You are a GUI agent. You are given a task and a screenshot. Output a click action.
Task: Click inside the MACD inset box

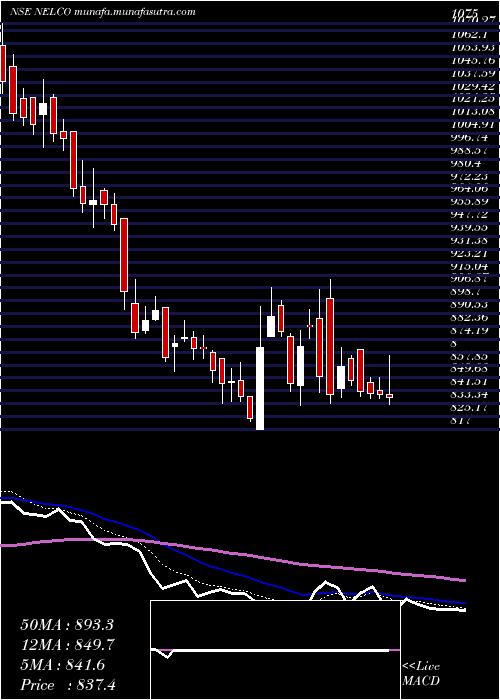[x=275, y=650]
